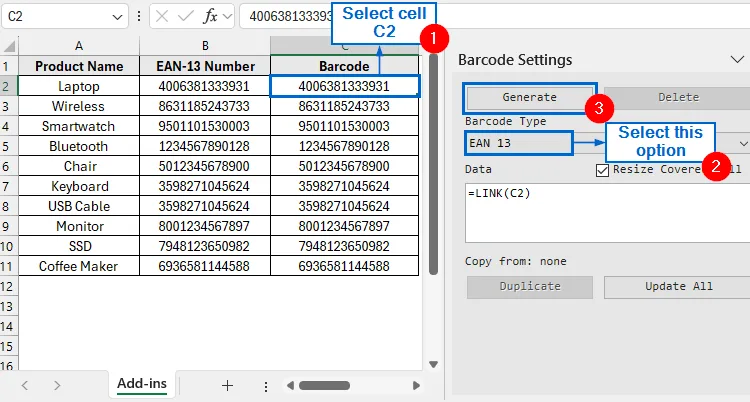Select column B cell 5012345678900
750x402 pixels.
coord(205,167)
